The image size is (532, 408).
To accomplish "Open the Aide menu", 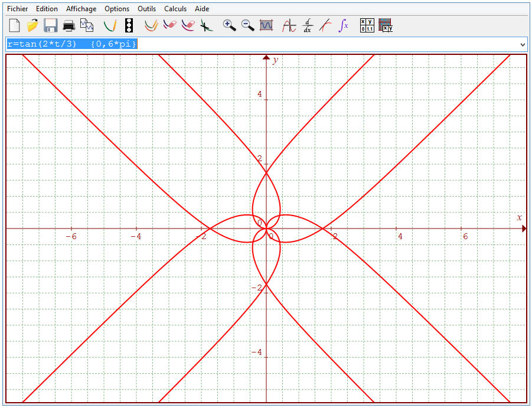I will point(202,9).
